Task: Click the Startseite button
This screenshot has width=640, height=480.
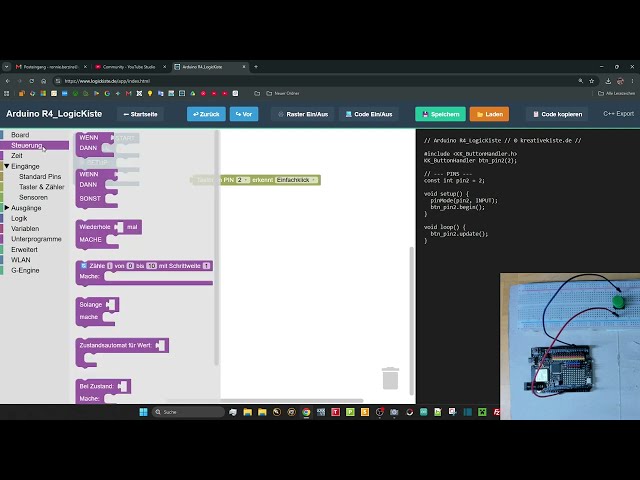Action: point(140,114)
